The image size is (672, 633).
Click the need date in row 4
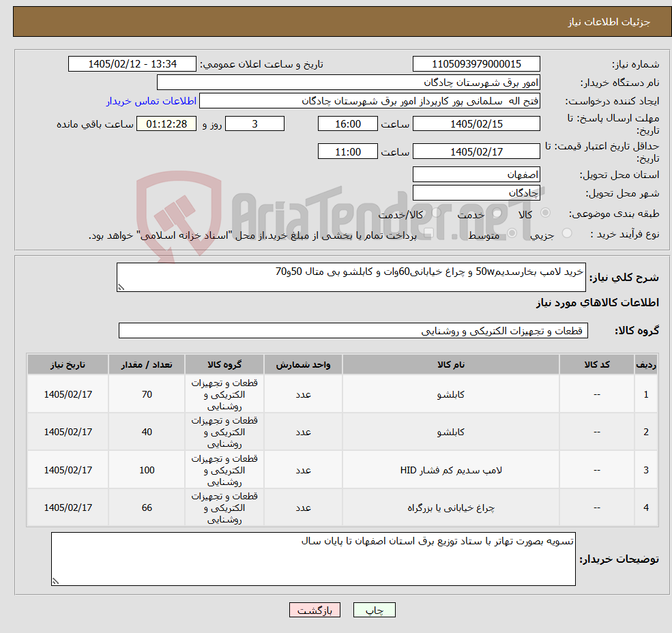68,508
